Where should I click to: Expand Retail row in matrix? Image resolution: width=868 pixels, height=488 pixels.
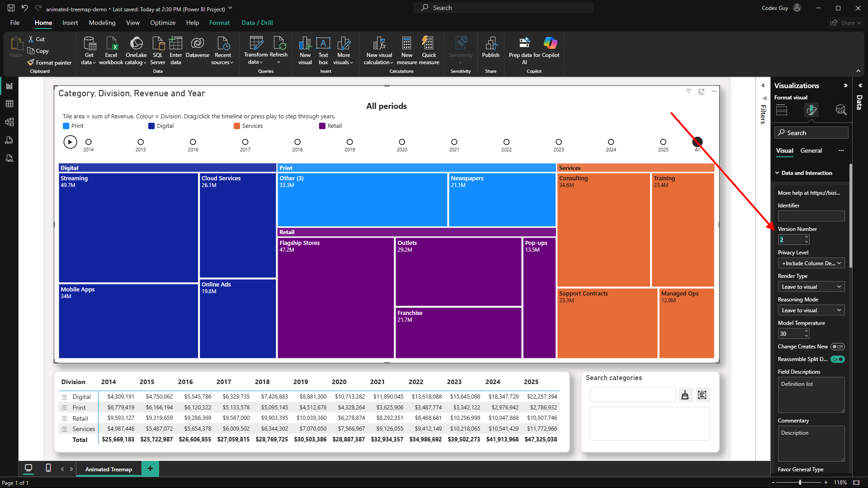[64, 418]
